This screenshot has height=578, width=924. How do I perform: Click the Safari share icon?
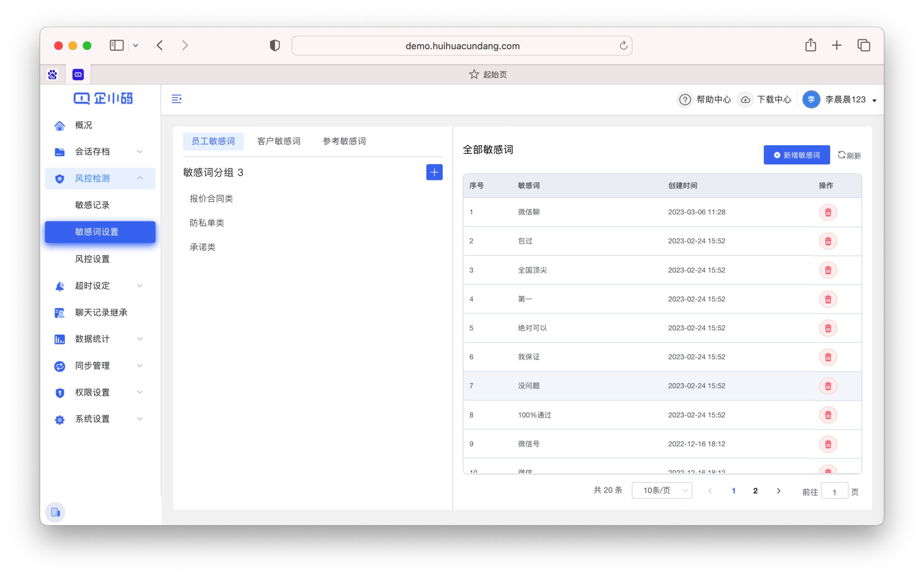click(x=810, y=45)
